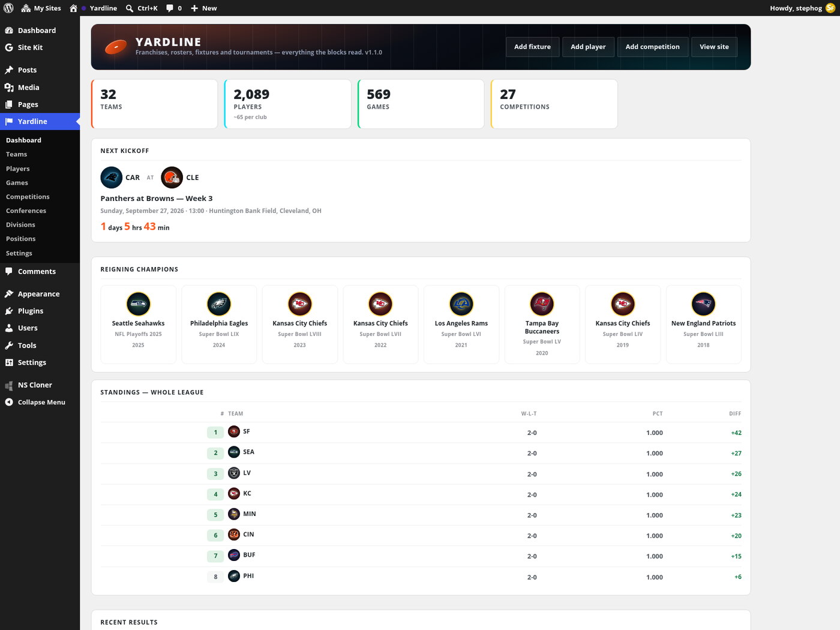Click the PCT column header
This screenshot has width=840, height=630.
(x=658, y=414)
